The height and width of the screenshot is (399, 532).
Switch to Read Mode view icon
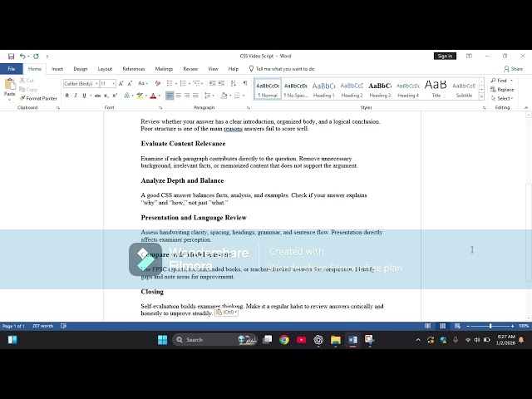[428, 326]
